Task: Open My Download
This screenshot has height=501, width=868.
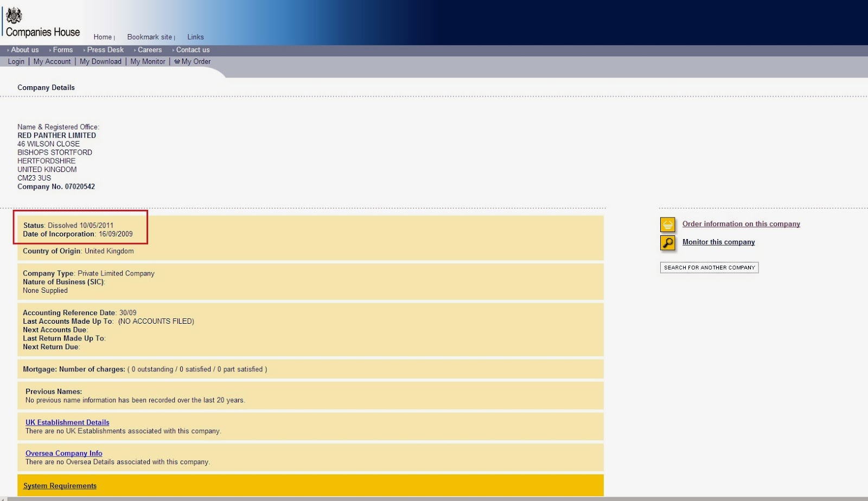Action: coord(100,61)
